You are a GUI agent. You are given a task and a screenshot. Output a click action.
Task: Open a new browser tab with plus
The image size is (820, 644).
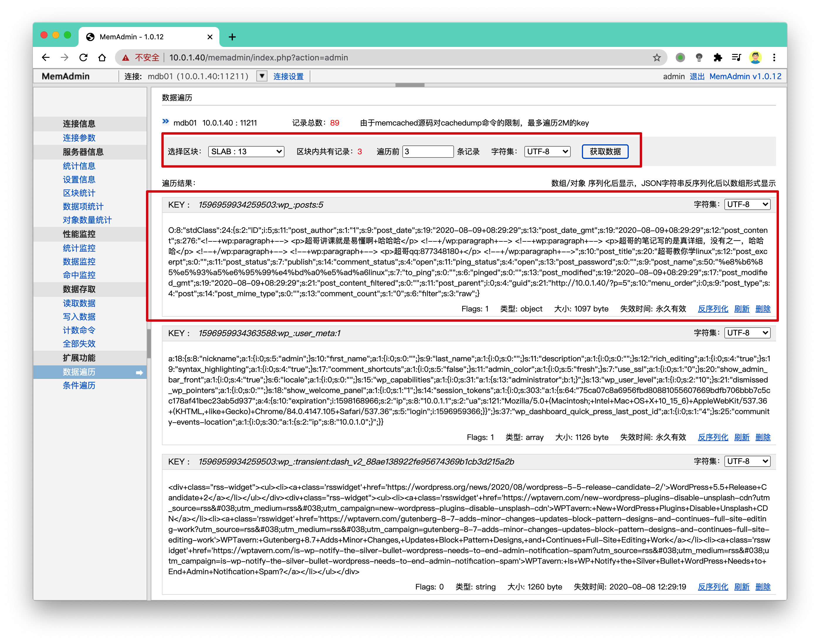(x=232, y=37)
